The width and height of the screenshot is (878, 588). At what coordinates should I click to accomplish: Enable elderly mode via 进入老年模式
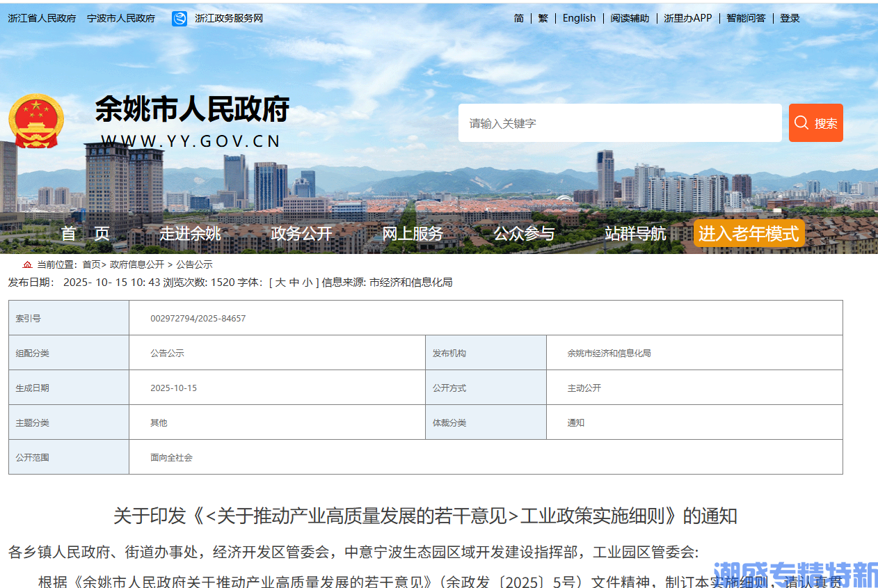tap(749, 234)
